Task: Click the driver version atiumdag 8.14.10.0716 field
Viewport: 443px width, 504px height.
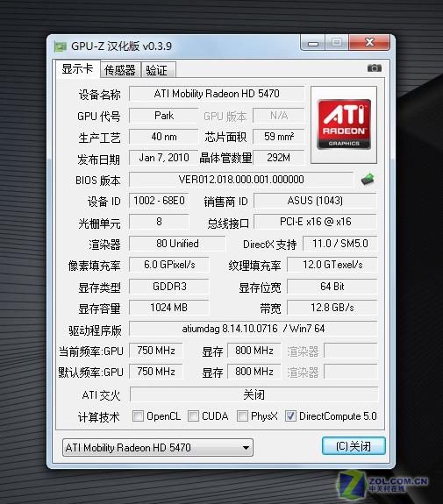Action: pos(254,329)
